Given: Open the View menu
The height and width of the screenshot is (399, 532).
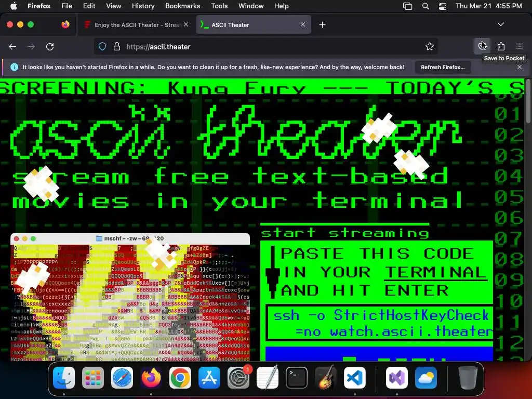Looking at the screenshot, I should 113,6.
